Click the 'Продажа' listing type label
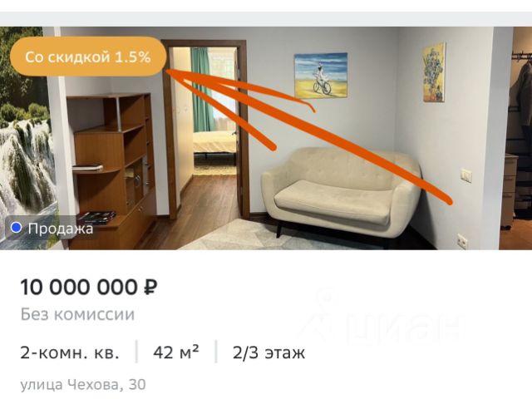Viewport: 532px width, 399px height. (61, 229)
